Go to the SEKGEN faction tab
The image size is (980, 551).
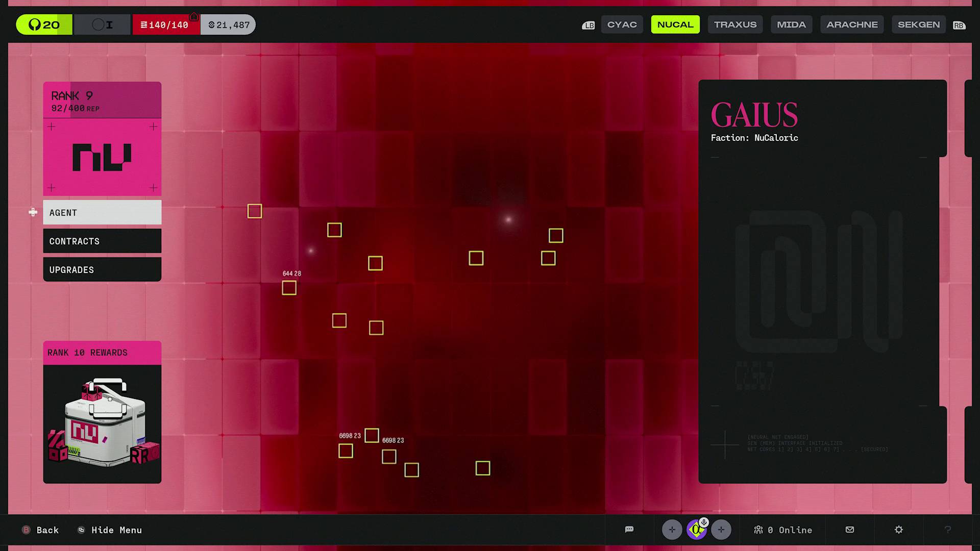pos(918,24)
